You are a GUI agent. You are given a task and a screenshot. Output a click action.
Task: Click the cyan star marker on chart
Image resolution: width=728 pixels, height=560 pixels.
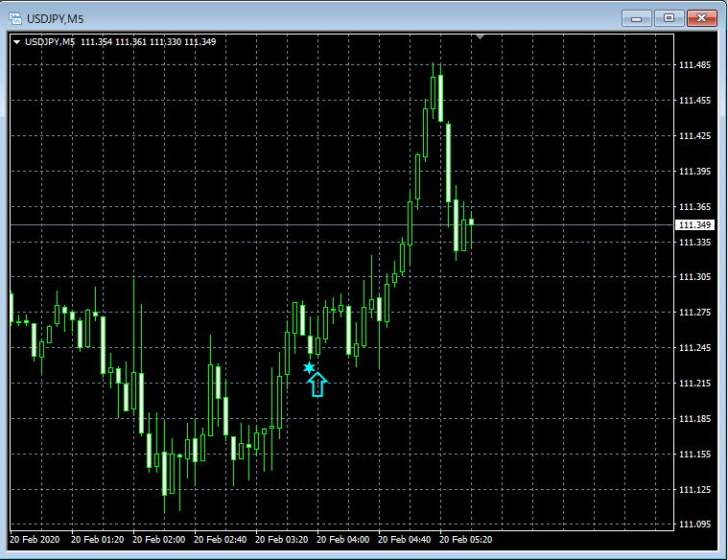point(309,368)
